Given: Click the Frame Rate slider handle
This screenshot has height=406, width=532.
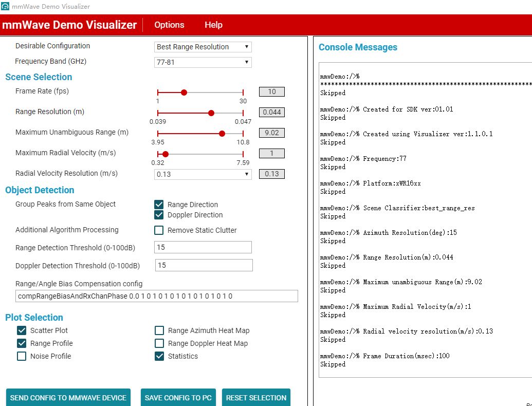Looking at the screenshot, I should tap(184, 93).
